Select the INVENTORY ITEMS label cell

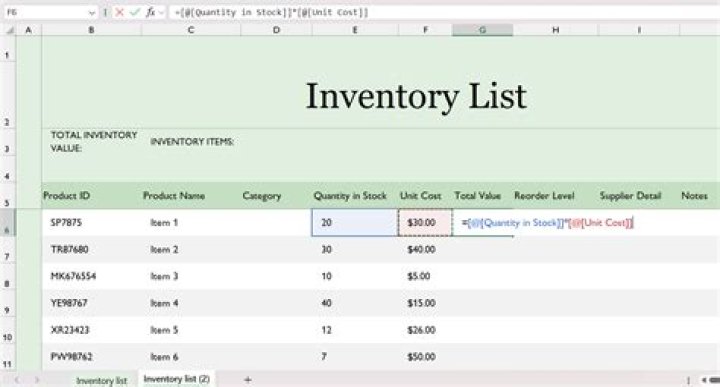(192, 142)
